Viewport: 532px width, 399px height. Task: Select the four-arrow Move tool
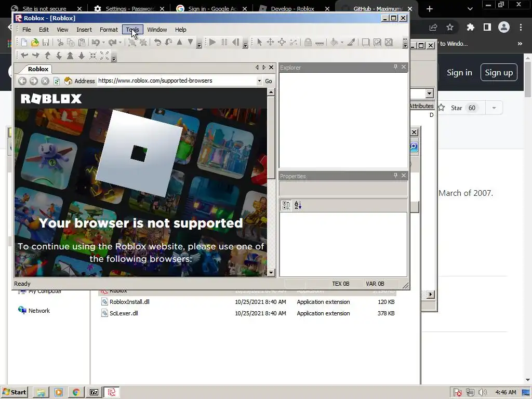270,43
